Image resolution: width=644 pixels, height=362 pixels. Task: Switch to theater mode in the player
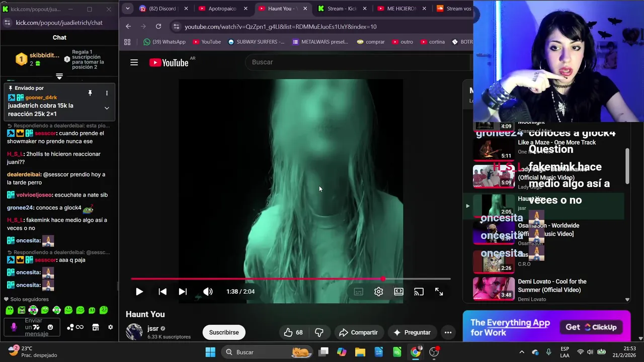tap(398, 292)
